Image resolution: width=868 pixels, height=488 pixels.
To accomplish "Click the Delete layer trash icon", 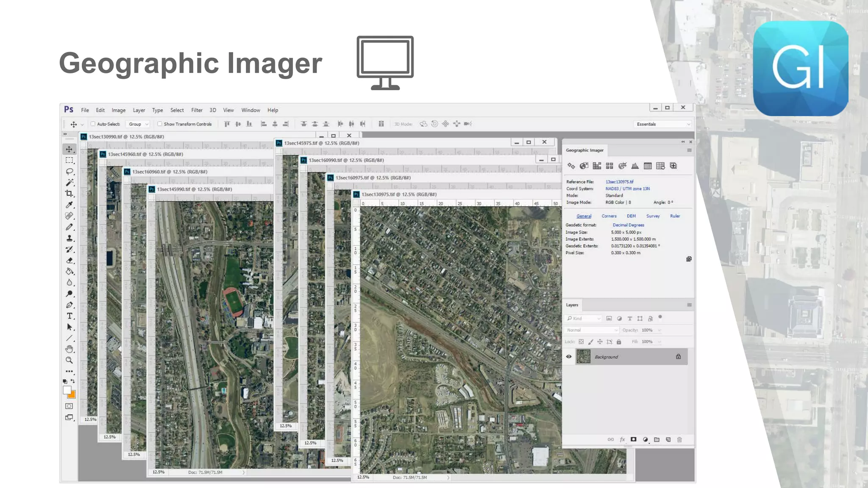I will [679, 440].
